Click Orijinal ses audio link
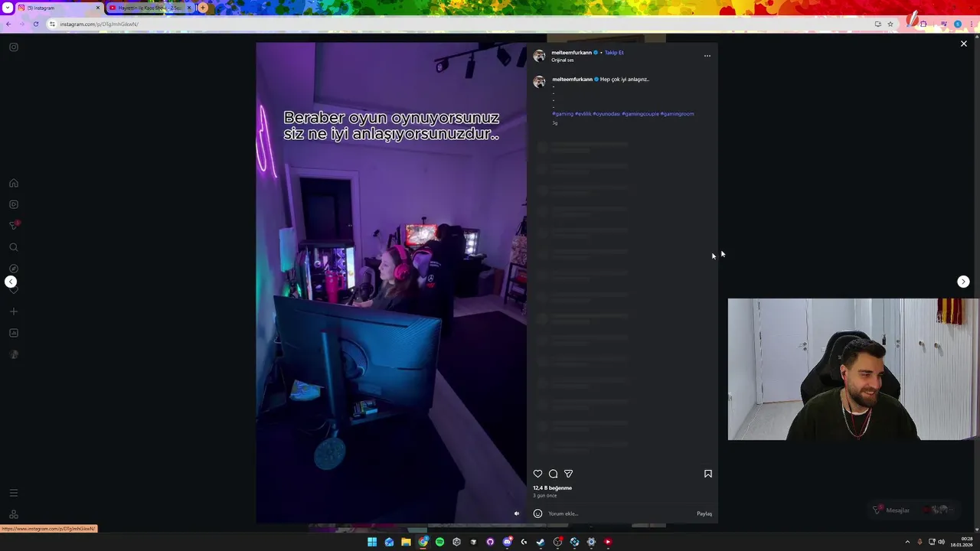The height and width of the screenshot is (551, 980). (x=563, y=60)
